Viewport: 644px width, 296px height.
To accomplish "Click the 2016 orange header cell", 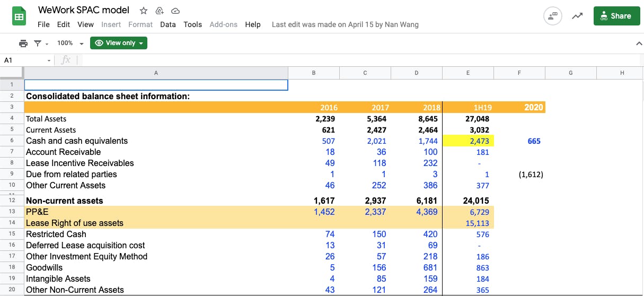I will (x=314, y=107).
